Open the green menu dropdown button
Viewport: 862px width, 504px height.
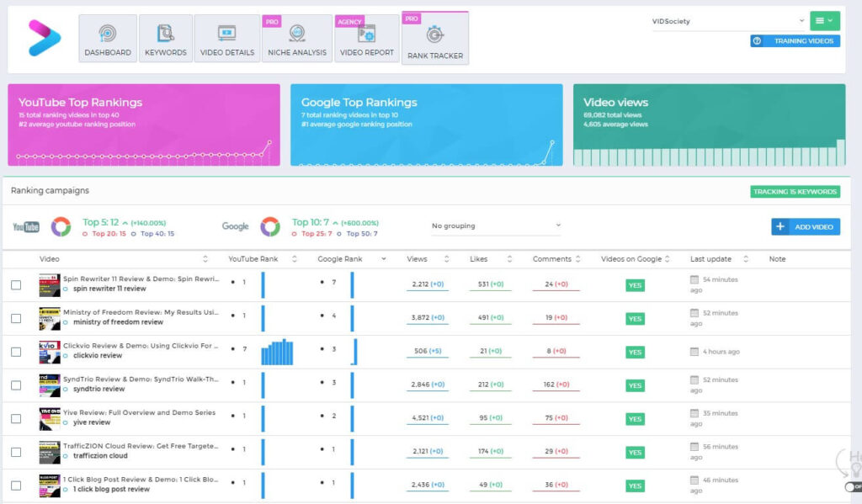(824, 21)
